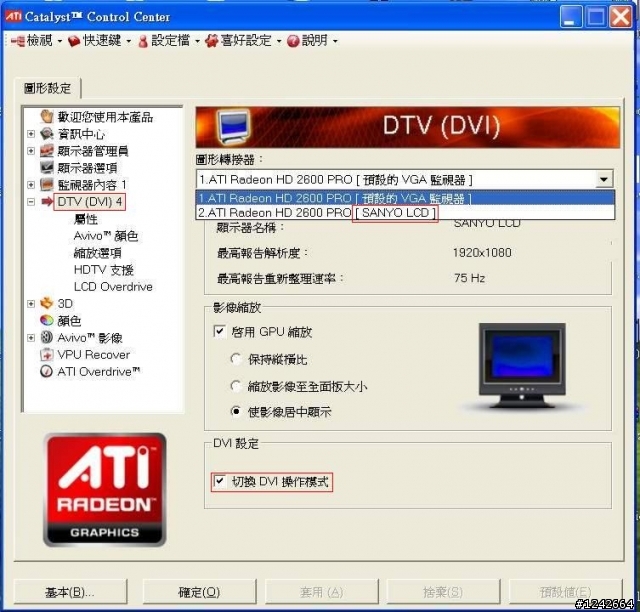Open the 說明 (Help) menu

pos(313,41)
